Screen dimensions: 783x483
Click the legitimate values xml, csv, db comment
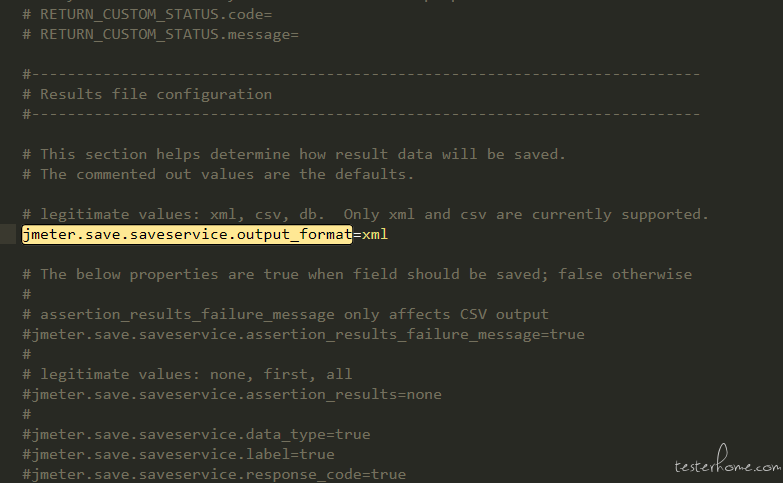(x=366, y=214)
